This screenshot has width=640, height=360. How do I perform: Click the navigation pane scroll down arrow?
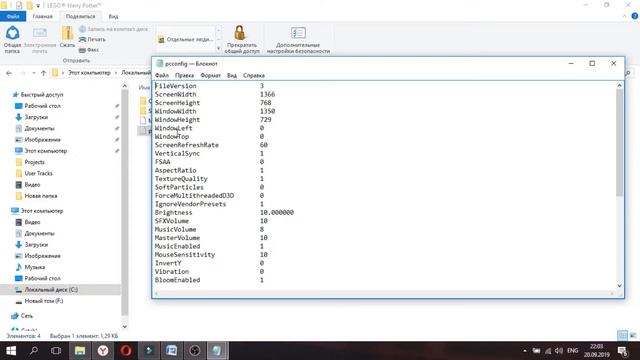[x=124, y=327]
